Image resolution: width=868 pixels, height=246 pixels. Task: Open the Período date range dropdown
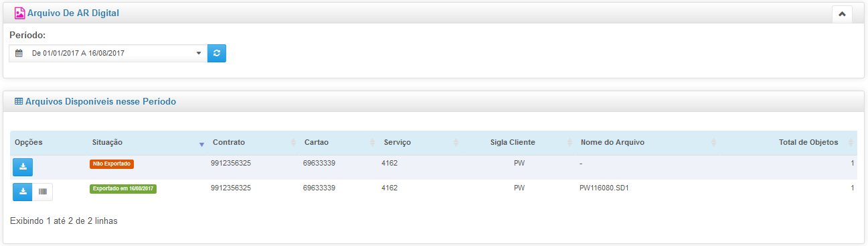(108, 53)
